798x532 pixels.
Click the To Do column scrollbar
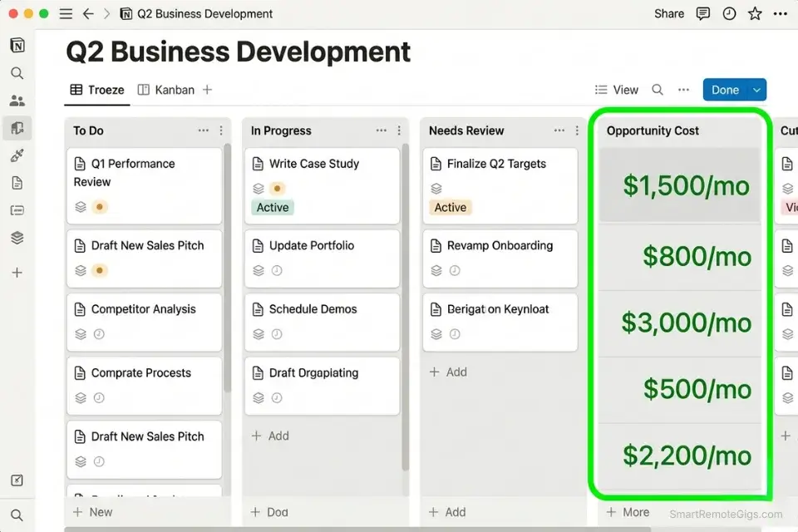[x=228, y=268]
